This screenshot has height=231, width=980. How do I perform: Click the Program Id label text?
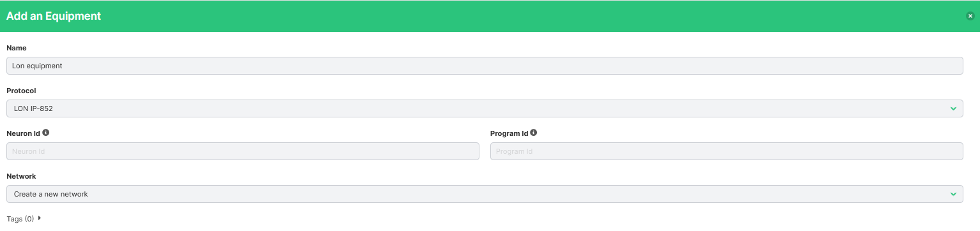point(509,133)
